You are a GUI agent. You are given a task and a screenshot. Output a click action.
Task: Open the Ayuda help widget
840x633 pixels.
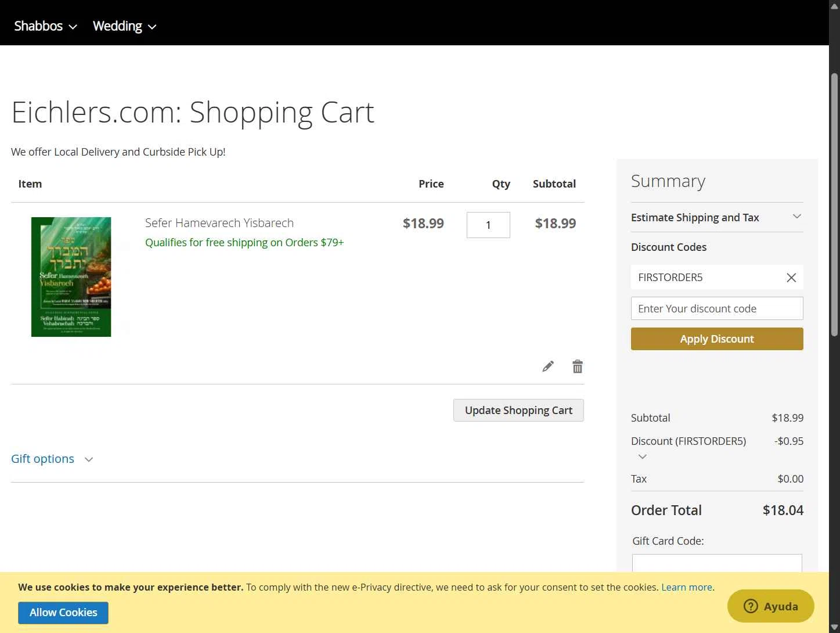coord(771,606)
